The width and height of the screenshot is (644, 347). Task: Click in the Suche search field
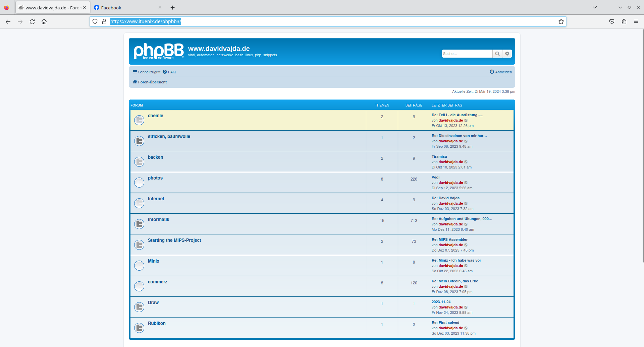click(467, 54)
